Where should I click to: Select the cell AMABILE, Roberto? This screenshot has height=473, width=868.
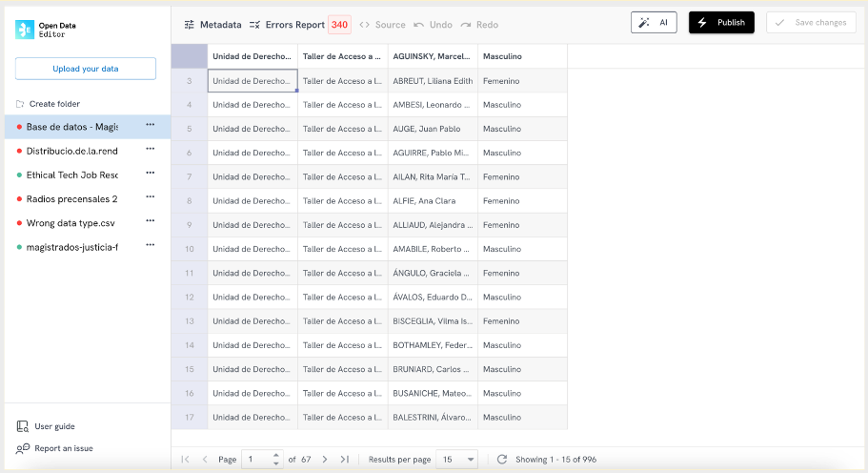[433, 249]
